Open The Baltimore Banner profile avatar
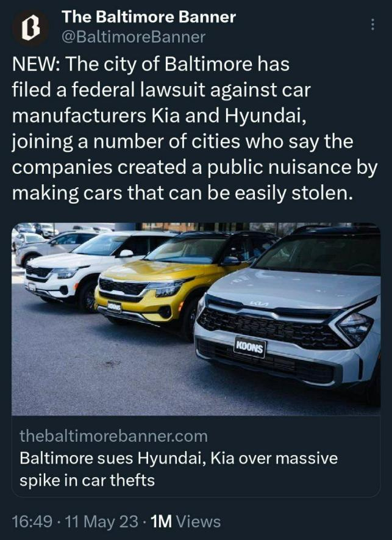 tap(30, 28)
